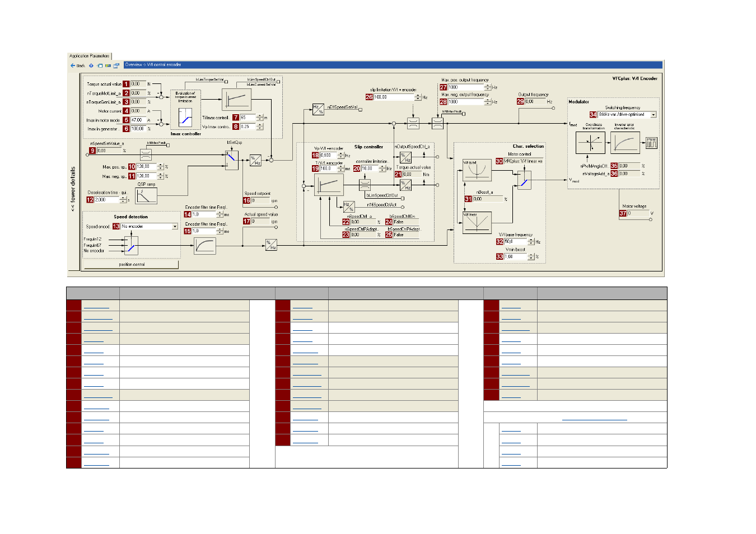
Task: Click the nBoost_a value field
Action: pos(488,199)
